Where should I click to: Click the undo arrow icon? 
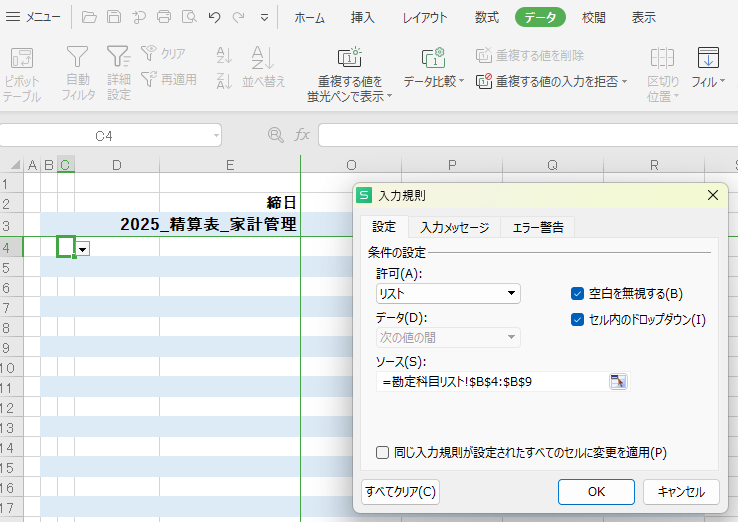pyautogui.click(x=214, y=17)
